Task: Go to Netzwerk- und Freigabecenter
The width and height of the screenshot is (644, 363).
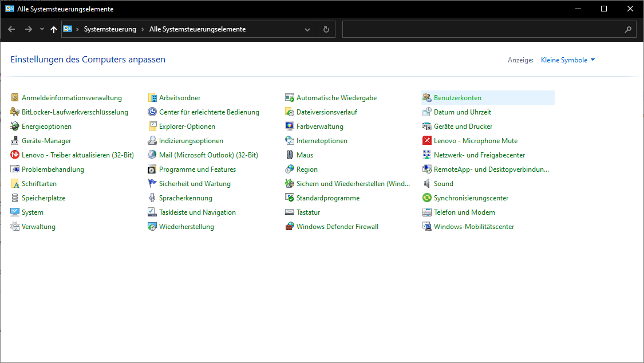Action: click(x=479, y=155)
